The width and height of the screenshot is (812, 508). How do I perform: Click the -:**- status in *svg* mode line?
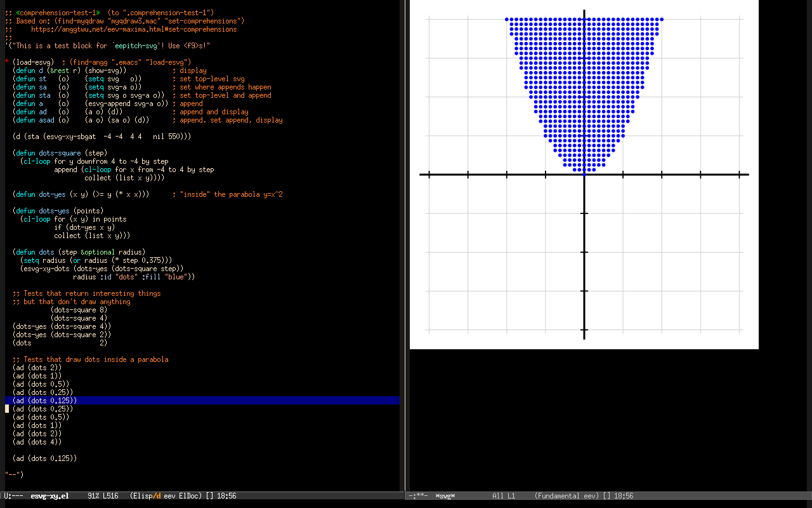pyautogui.click(x=419, y=496)
